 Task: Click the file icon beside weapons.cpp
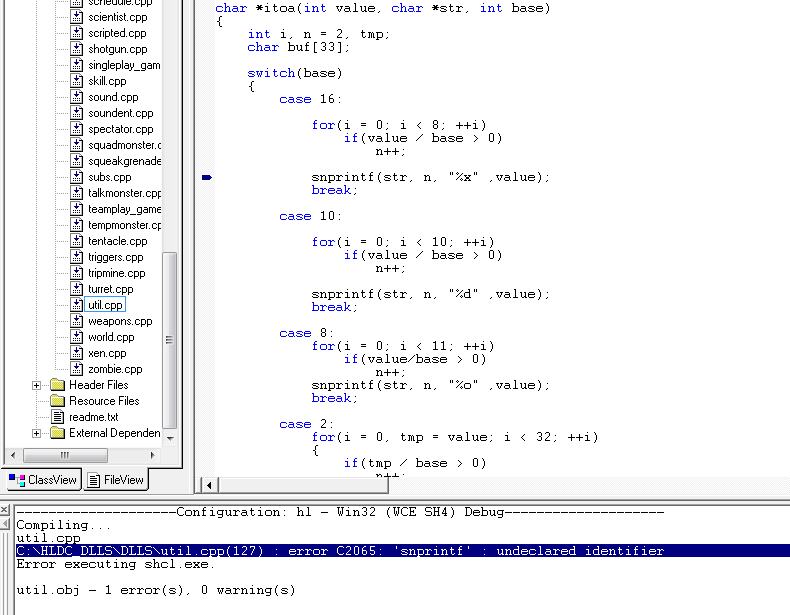coord(77,321)
